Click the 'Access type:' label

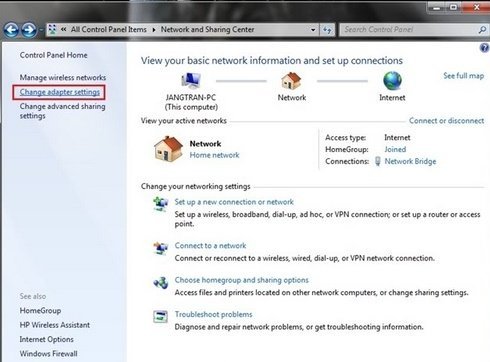(x=345, y=138)
